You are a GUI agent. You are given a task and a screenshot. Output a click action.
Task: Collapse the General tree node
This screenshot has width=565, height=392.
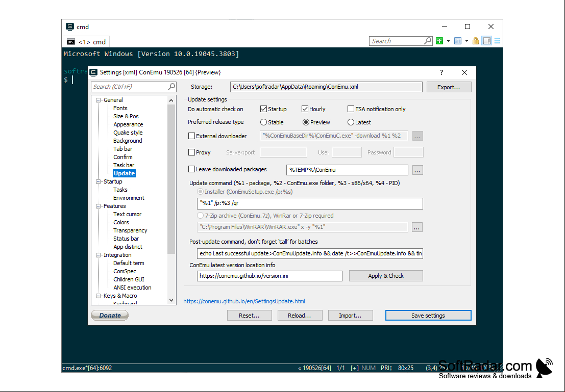point(98,100)
